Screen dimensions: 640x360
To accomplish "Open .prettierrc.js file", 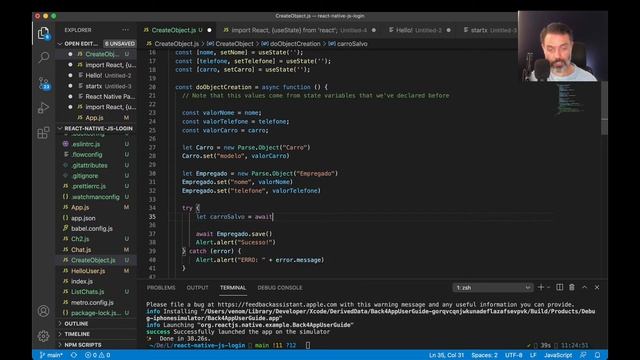I will click(x=96, y=186).
